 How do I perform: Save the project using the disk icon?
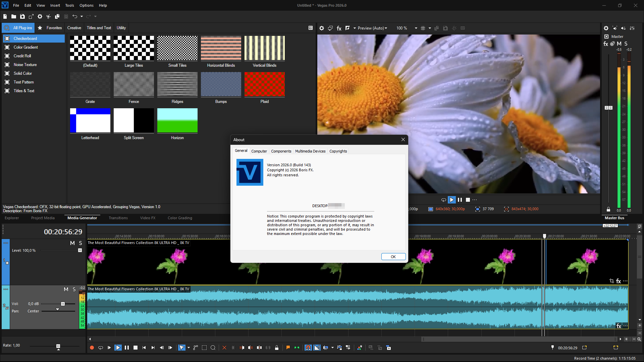[22, 16]
